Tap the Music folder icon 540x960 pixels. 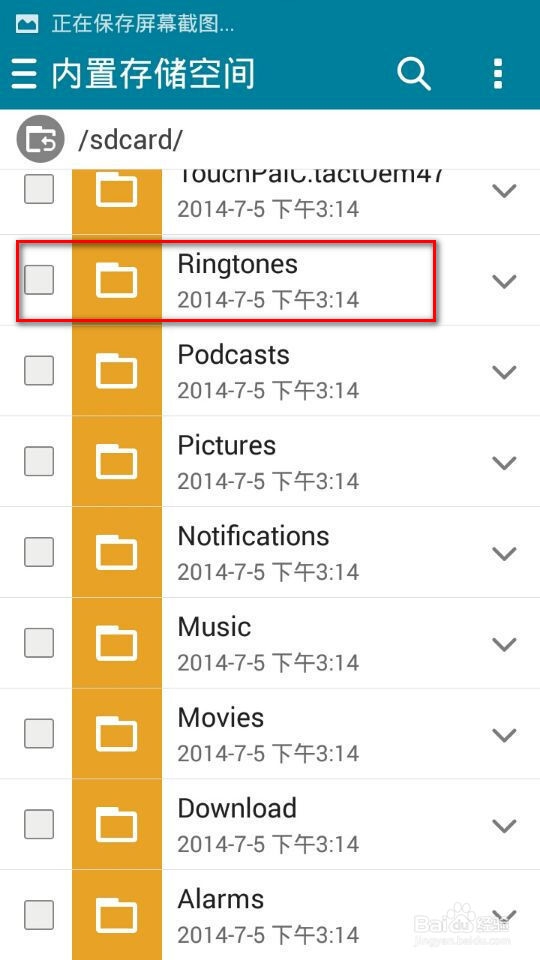coord(116,643)
